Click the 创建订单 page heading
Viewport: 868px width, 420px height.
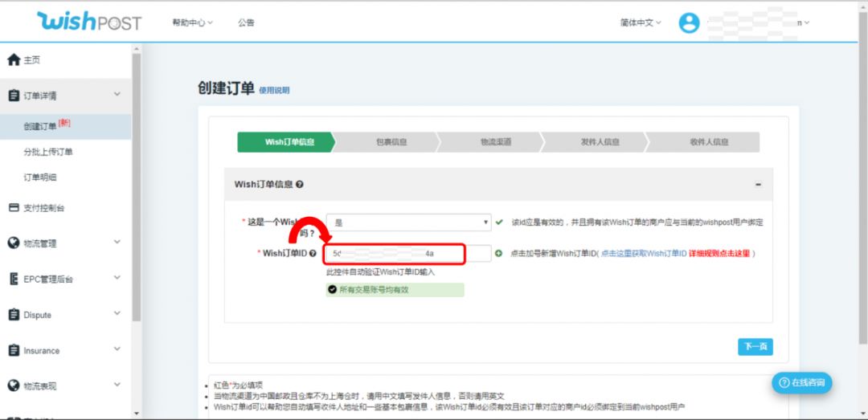point(226,88)
